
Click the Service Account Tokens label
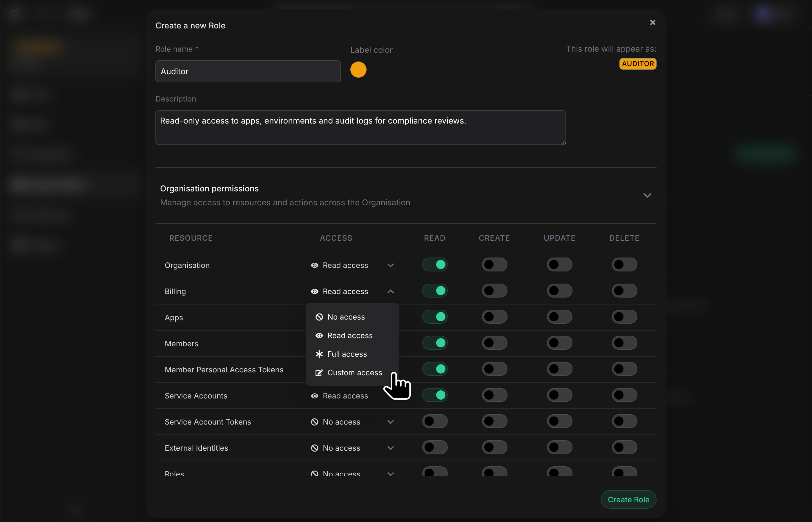pos(208,422)
